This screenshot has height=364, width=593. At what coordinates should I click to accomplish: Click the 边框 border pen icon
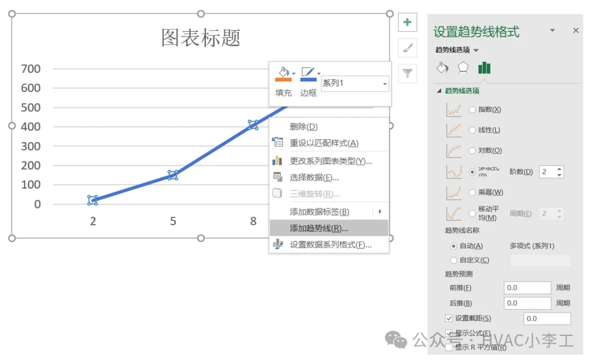pos(307,72)
